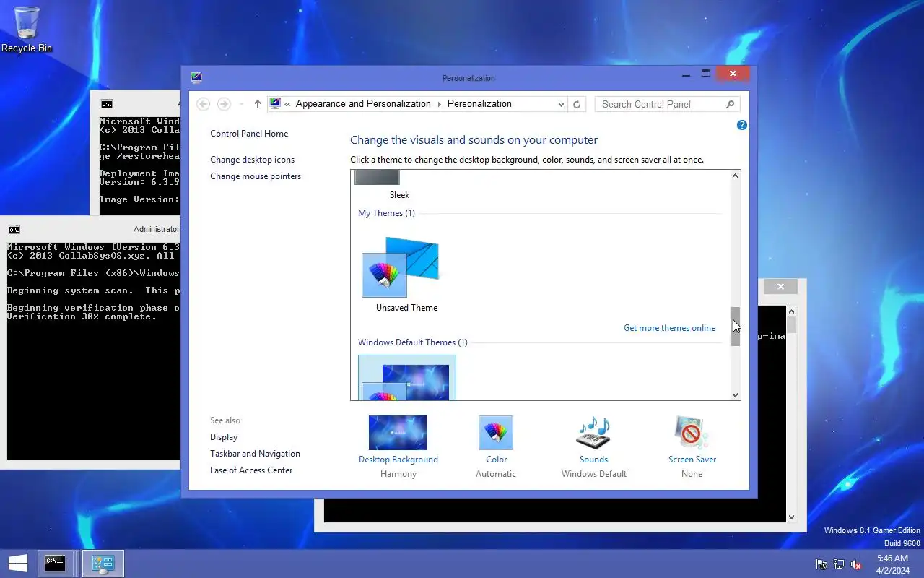Click the Control Panel taskbar button
Screen dimensions: 924x578
(103, 564)
